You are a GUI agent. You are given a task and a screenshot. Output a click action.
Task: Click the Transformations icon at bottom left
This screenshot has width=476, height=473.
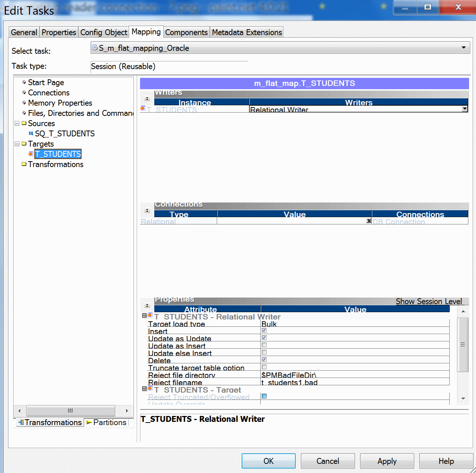click(23, 422)
